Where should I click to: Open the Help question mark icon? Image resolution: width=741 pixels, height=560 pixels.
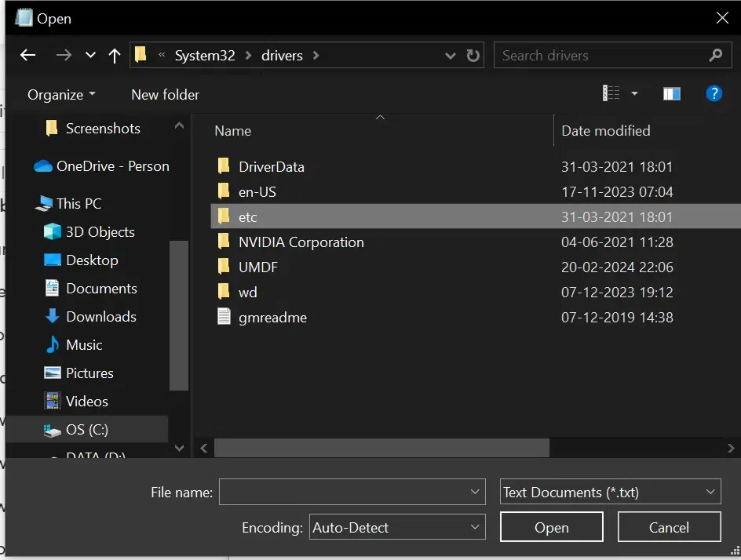pyautogui.click(x=714, y=94)
